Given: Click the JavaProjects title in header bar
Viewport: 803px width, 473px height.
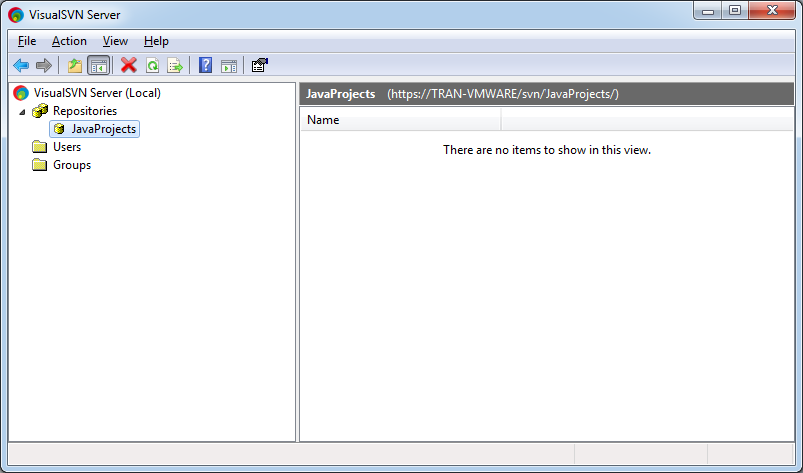Looking at the screenshot, I should [x=341, y=94].
